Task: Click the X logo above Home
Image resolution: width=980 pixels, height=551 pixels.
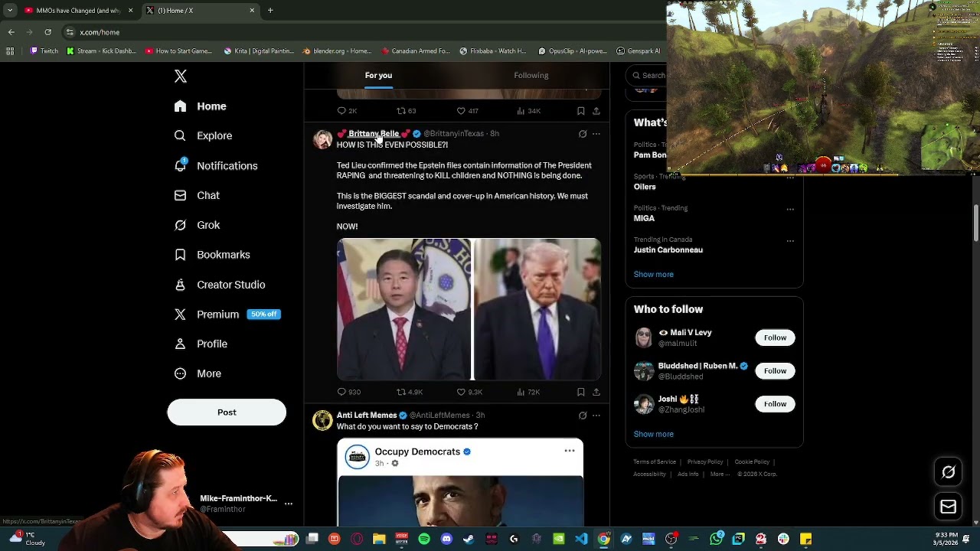Action: point(181,76)
